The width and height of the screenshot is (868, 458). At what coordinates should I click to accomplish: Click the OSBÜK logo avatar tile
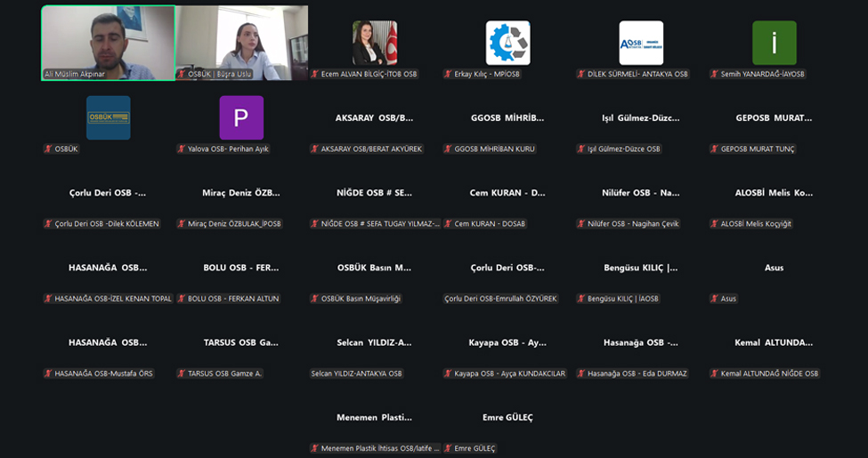(x=108, y=117)
